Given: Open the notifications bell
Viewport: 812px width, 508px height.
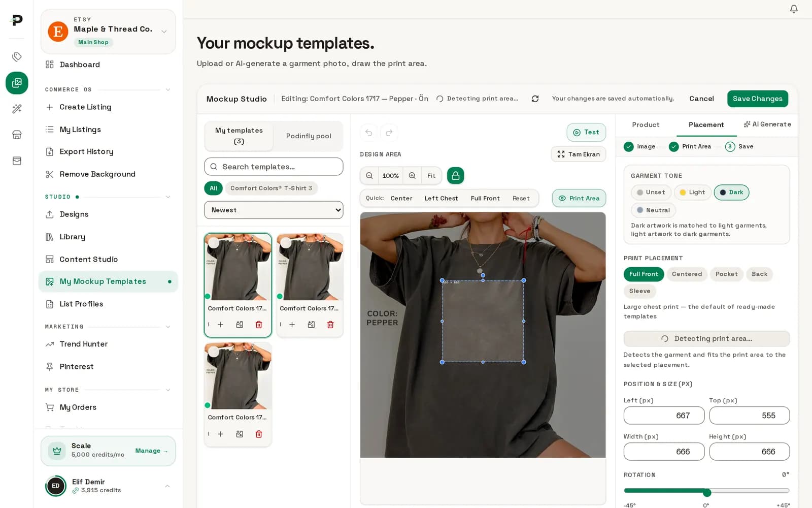Looking at the screenshot, I should pos(794,9).
